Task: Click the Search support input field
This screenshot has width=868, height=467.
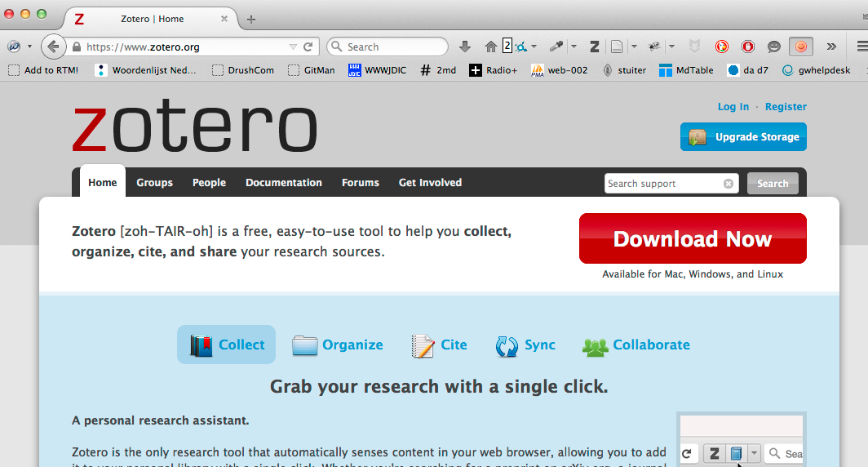Action: (664, 184)
